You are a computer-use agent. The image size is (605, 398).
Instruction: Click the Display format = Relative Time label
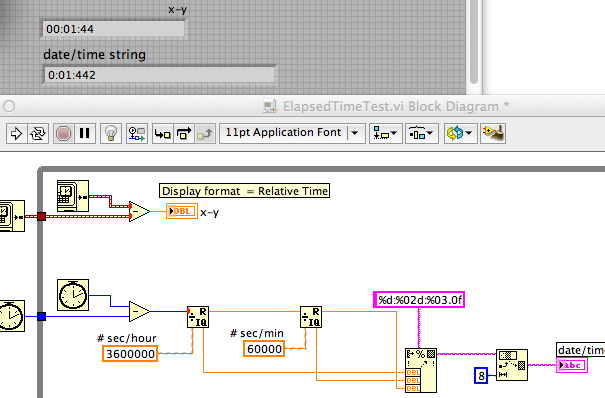tap(245, 191)
